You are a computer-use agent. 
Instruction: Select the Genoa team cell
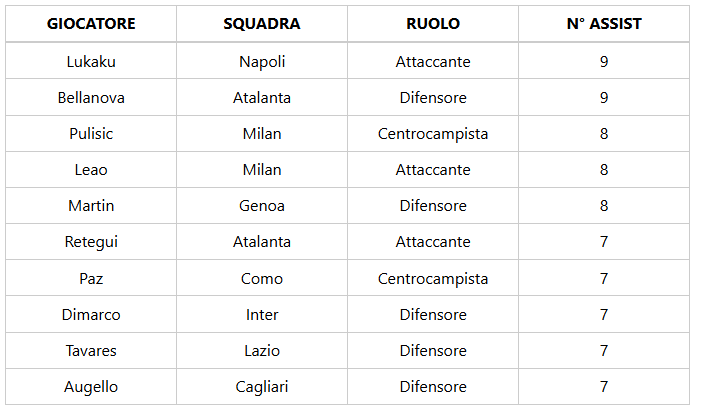(262, 206)
